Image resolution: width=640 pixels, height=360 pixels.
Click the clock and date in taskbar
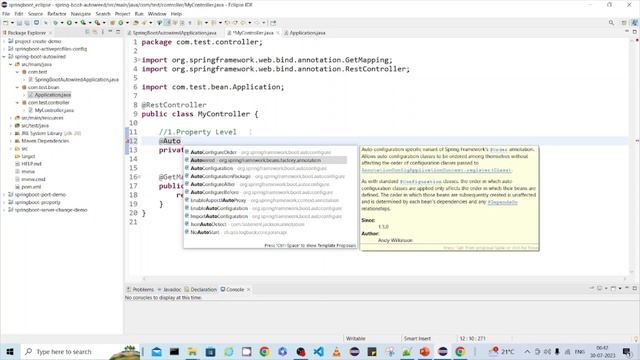(x=602, y=351)
